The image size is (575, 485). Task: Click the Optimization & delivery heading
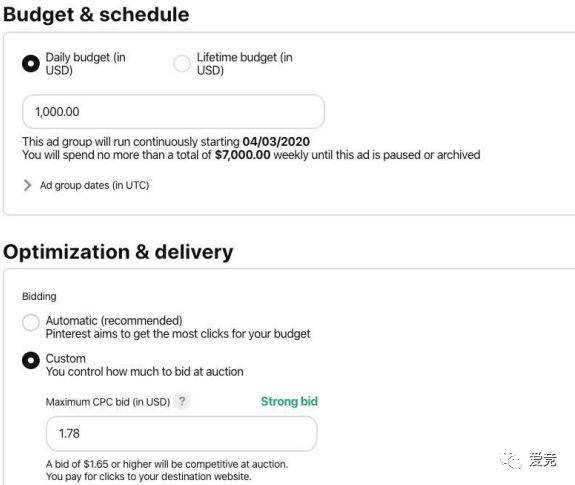(118, 252)
